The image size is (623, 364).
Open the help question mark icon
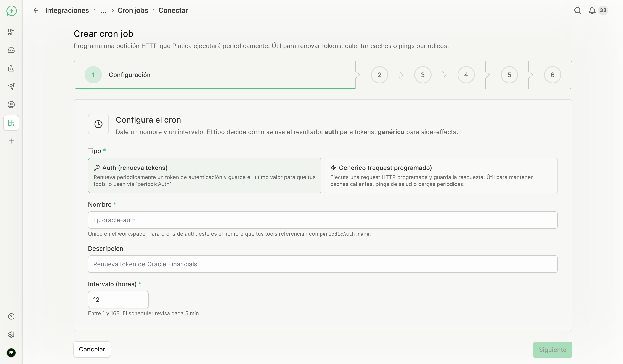(x=11, y=316)
